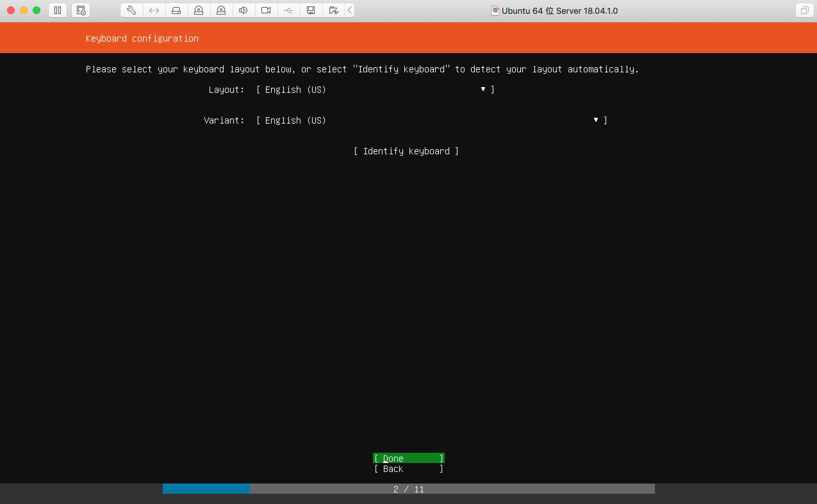Image resolution: width=817 pixels, height=504 pixels.
Task: Click the network adapter arrows icon
Action: pyautogui.click(x=154, y=10)
